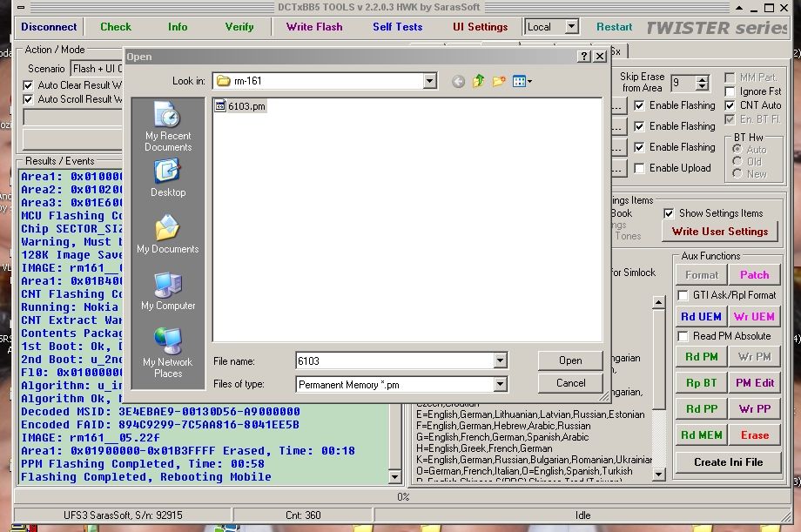Create a new folder via toolbar icon
Screen dimensions: 801x532
[x=499, y=82]
